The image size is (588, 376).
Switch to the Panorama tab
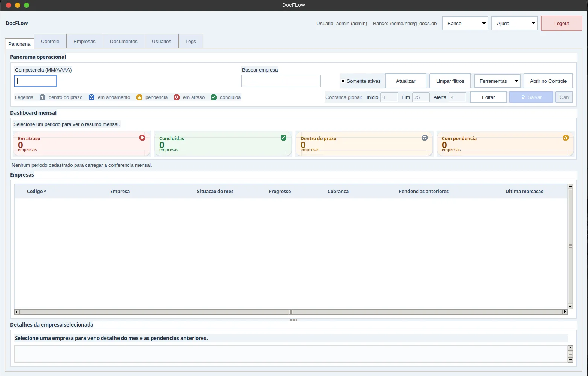point(19,44)
